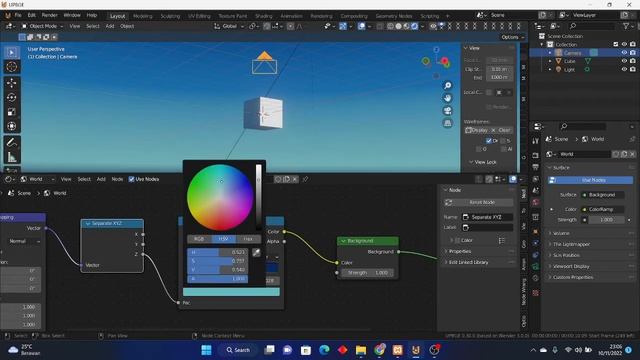Toggle camera view with the camera icon
Screen dimensions: 640x360
[448, 111]
